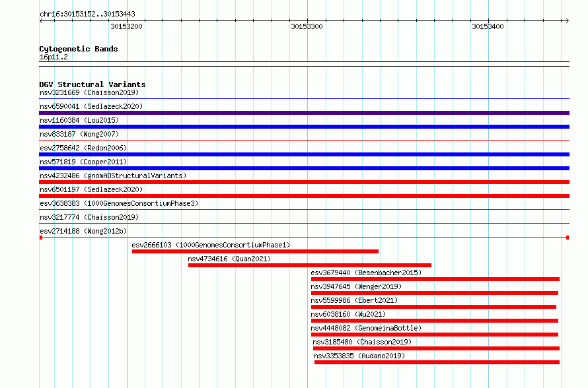588x388 pixels.
Task: Click esv2666103 (1000GenomesConsortiumPhase1) label
Action: click(211, 245)
